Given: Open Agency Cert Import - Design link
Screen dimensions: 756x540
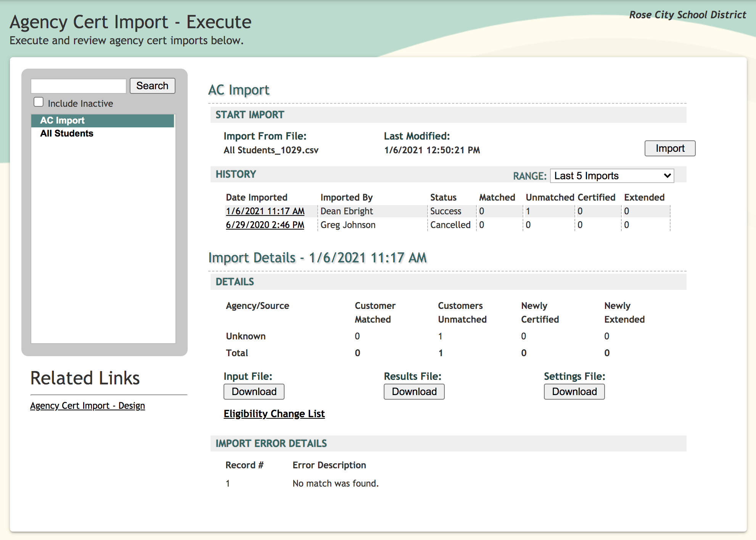Looking at the screenshot, I should (87, 406).
